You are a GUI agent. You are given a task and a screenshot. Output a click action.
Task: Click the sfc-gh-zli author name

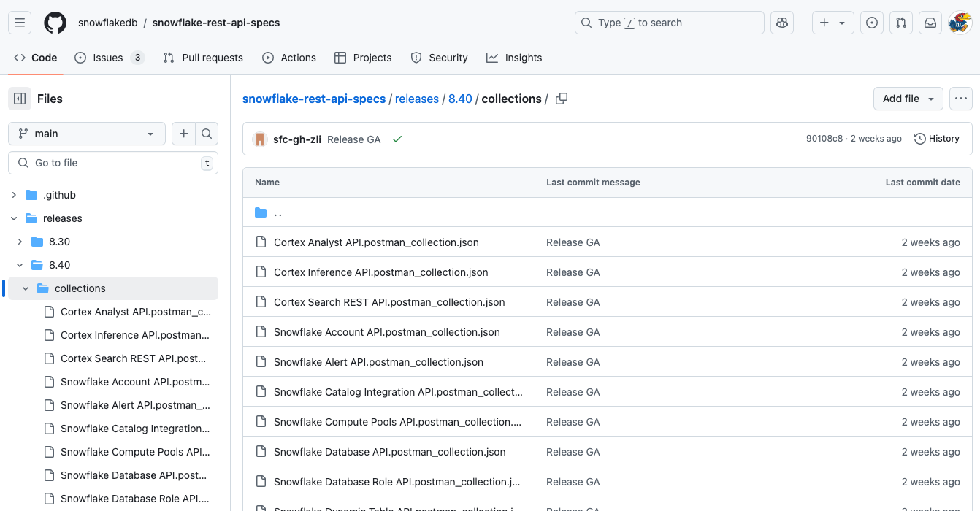pos(297,139)
